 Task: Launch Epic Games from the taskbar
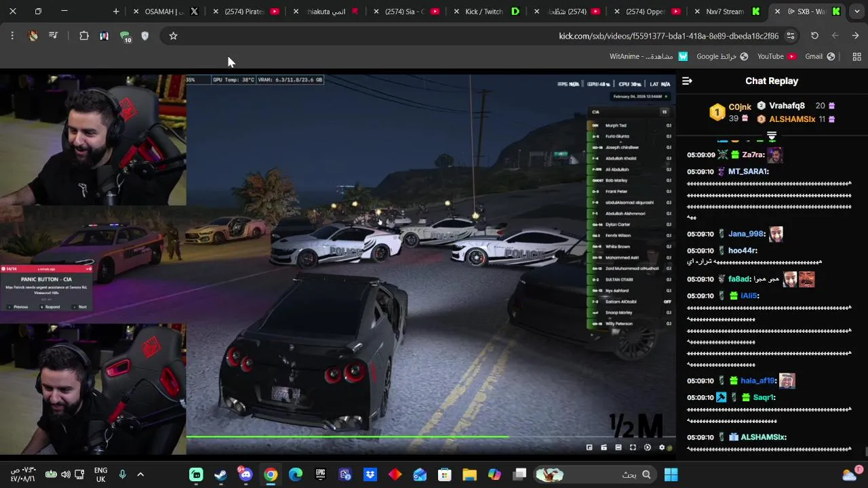tap(320, 474)
